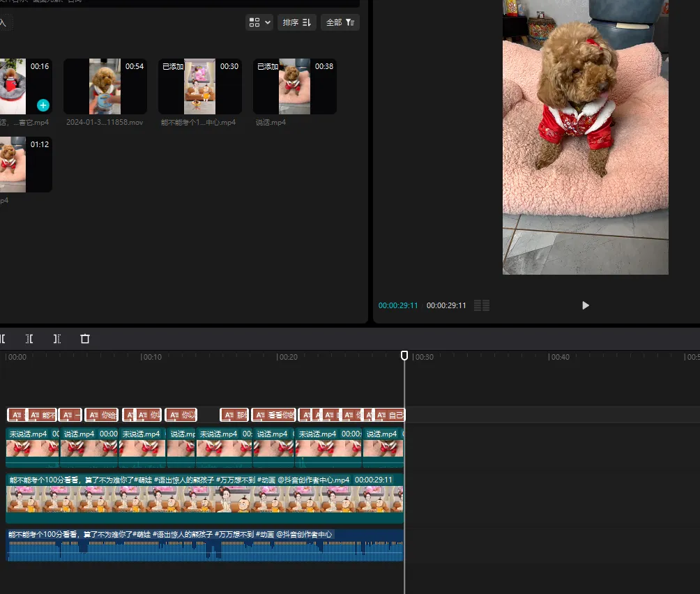Select the blue audio waveform track clip
Viewport: 700px width, 594px height.
[x=204, y=545]
